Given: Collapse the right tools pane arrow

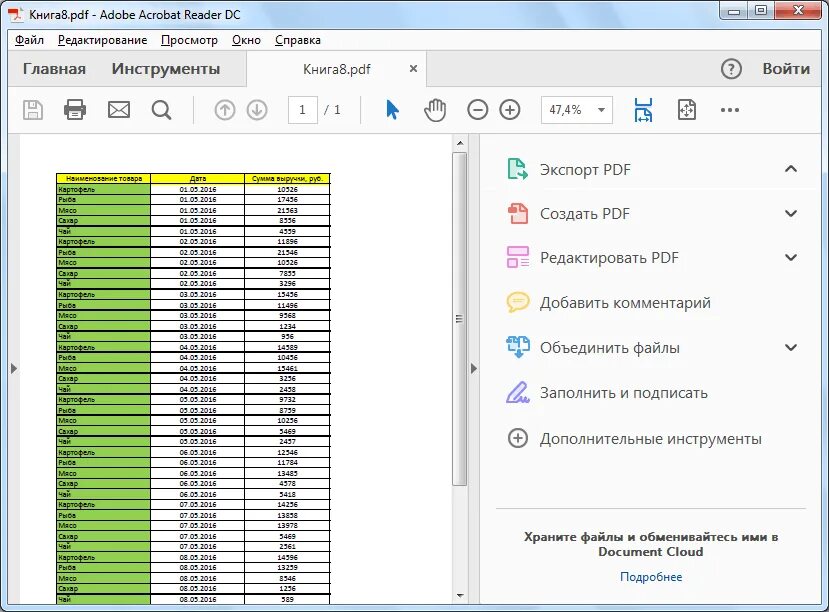Looking at the screenshot, I should click(474, 368).
